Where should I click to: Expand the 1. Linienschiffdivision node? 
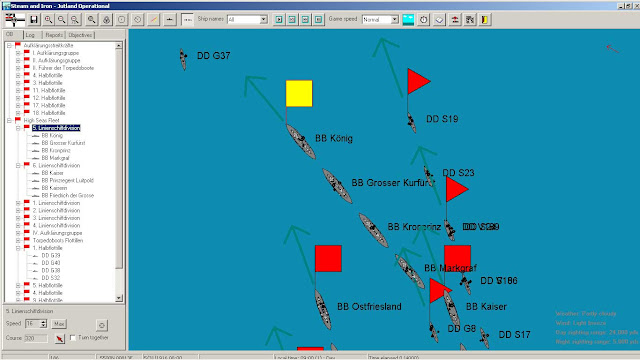pyautogui.click(x=18, y=203)
